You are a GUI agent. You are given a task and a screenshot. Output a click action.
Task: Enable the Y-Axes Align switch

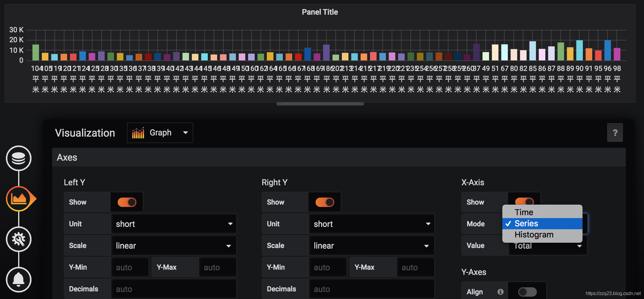[x=527, y=292]
